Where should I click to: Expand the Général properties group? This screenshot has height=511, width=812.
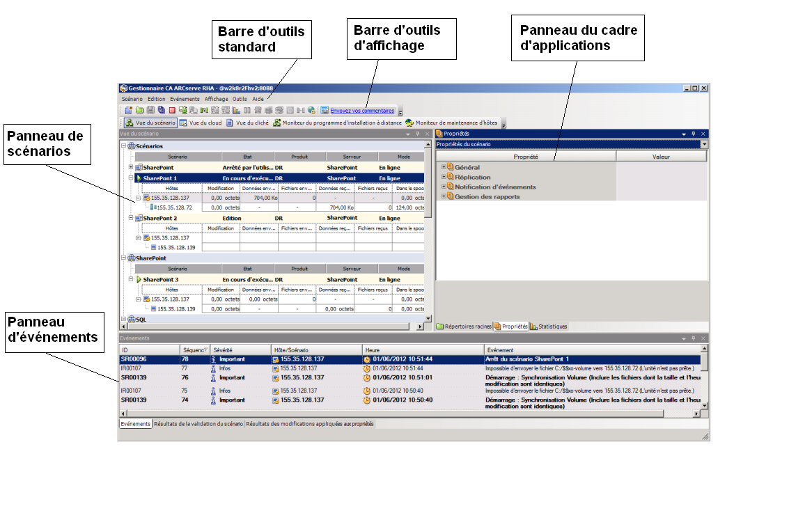click(442, 167)
